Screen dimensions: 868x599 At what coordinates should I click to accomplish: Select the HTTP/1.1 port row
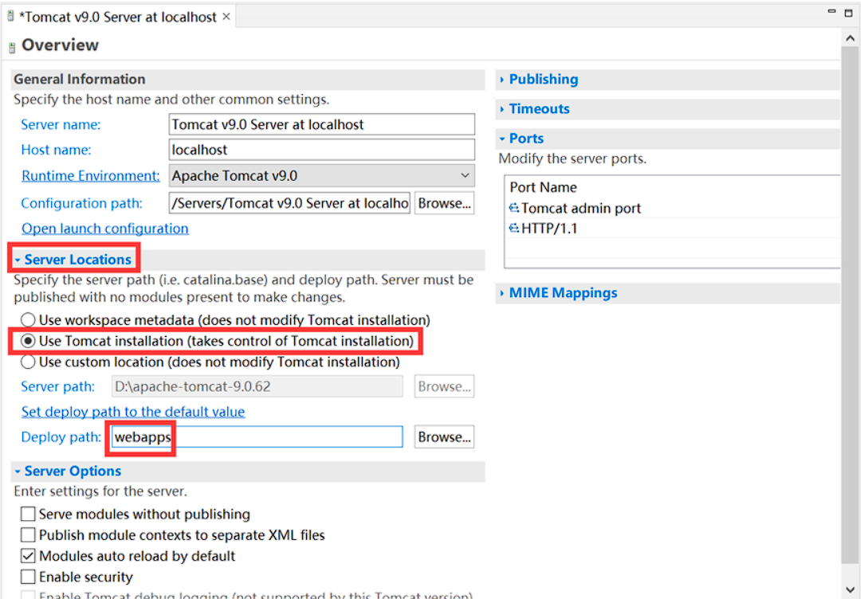pos(673,228)
